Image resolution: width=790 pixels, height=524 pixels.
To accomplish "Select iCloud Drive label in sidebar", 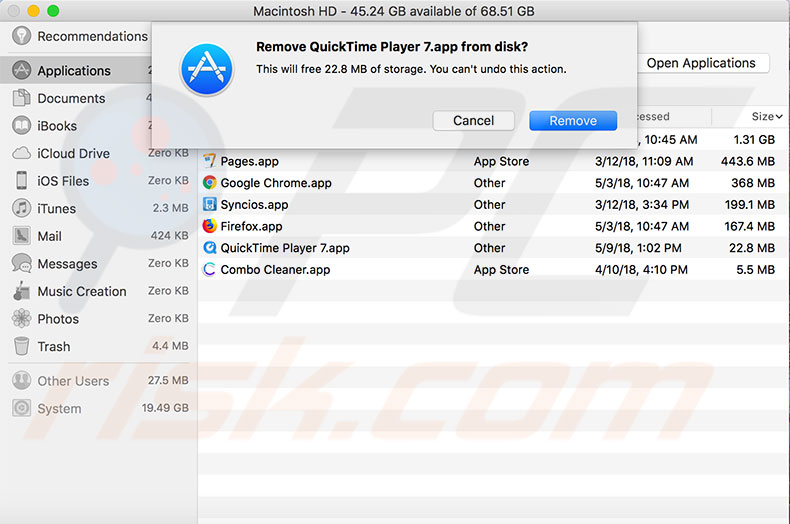I will click(74, 153).
